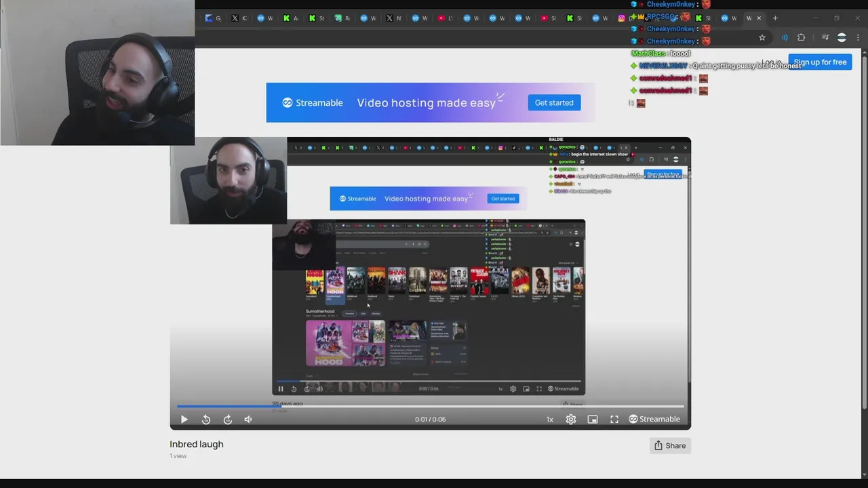This screenshot has height=488, width=868.
Task: Rewind the video ten seconds
Action: 206,420
